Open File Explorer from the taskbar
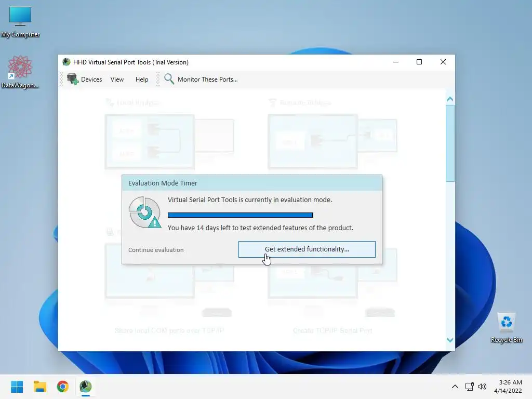 coord(39,387)
